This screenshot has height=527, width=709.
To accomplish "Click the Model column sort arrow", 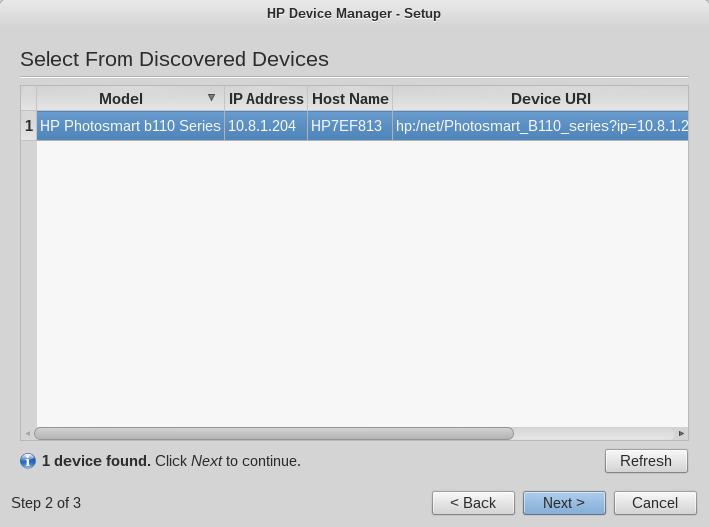I will pyautogui.click(x=211, y=98).
